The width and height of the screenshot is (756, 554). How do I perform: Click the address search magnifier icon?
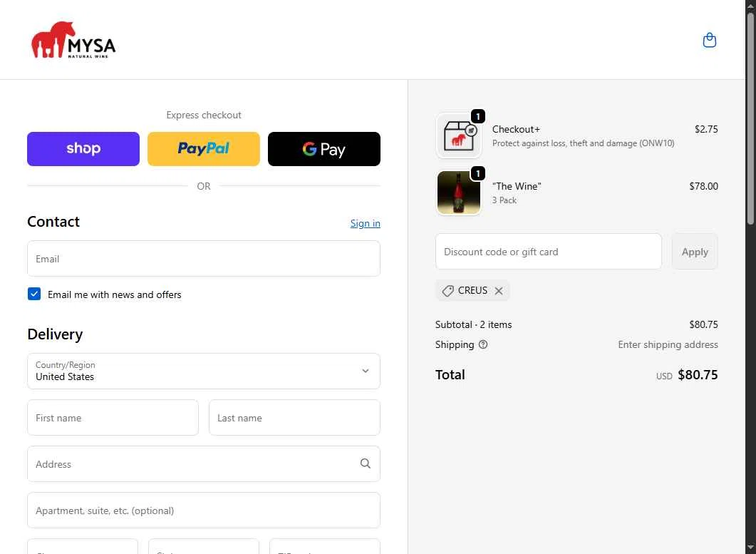366,463
